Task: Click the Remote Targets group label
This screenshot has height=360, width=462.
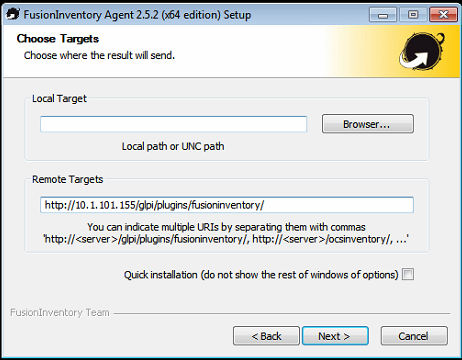Action: tap(68, 179)
